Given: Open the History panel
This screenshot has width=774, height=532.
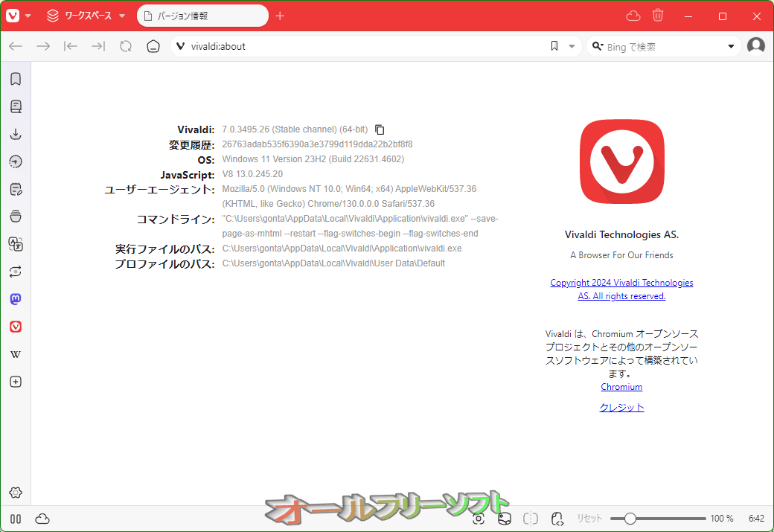Looking at the screenshot, I should point(15,161).
